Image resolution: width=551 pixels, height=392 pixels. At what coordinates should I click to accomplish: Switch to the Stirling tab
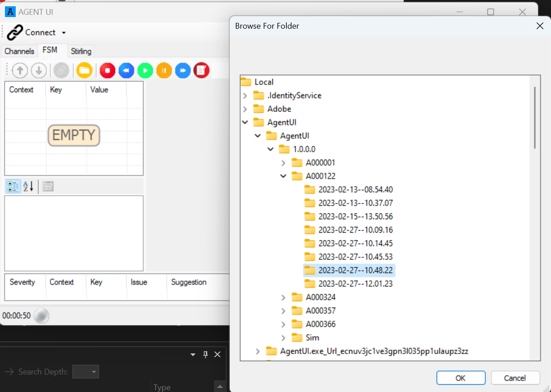pyautogui.click(x=81, y=51)
